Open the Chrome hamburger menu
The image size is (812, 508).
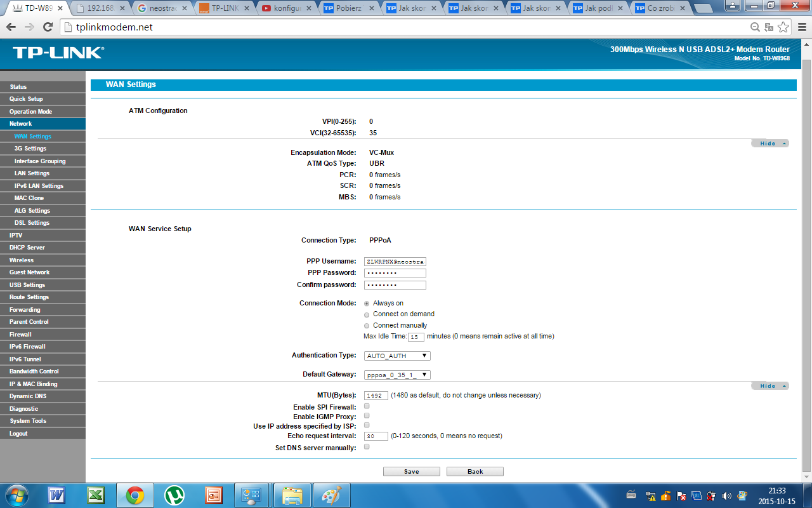(x=801, y=27)
